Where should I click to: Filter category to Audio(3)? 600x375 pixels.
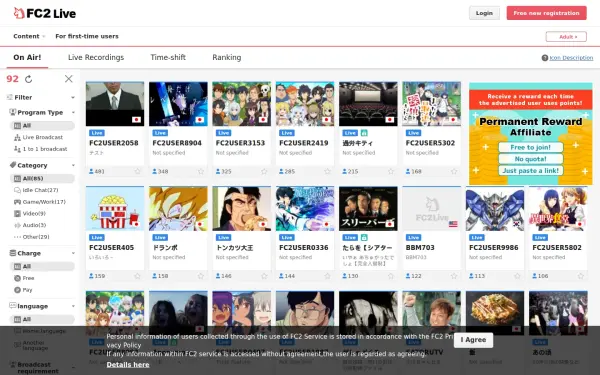[30, 225]
